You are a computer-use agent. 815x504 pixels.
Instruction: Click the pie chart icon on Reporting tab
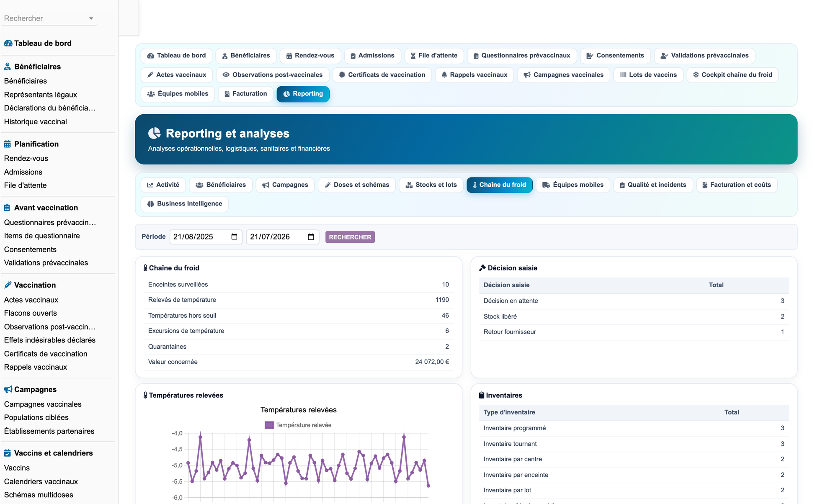286,94
